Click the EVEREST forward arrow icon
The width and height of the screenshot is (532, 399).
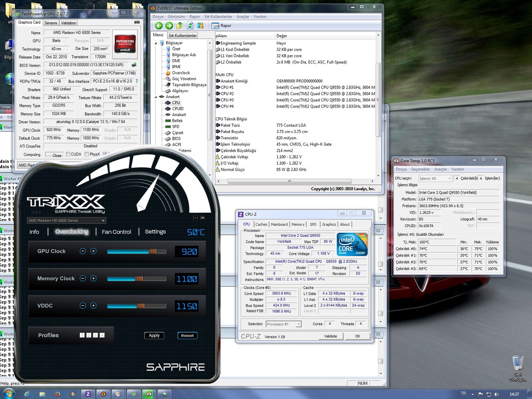(x=169, y=26)
